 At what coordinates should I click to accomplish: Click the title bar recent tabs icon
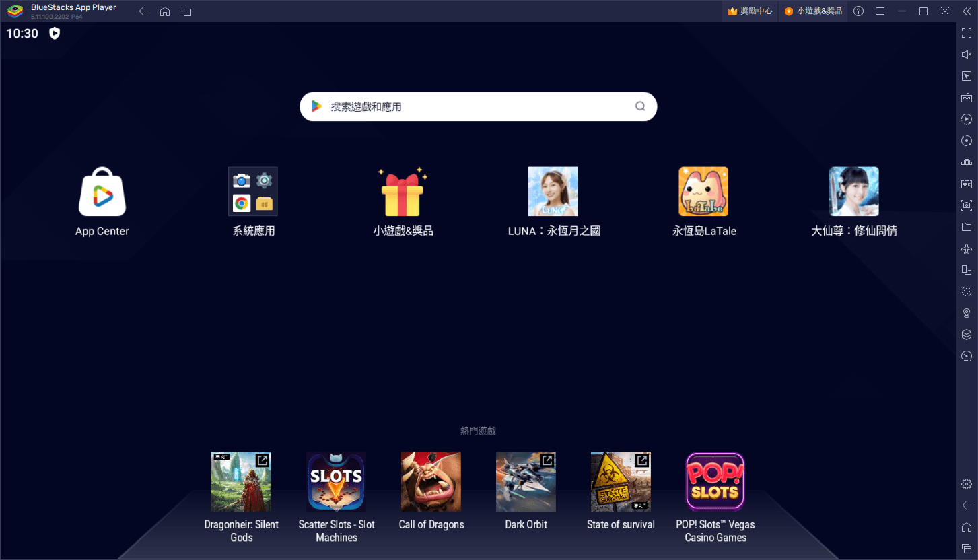(x=186, y=11)
